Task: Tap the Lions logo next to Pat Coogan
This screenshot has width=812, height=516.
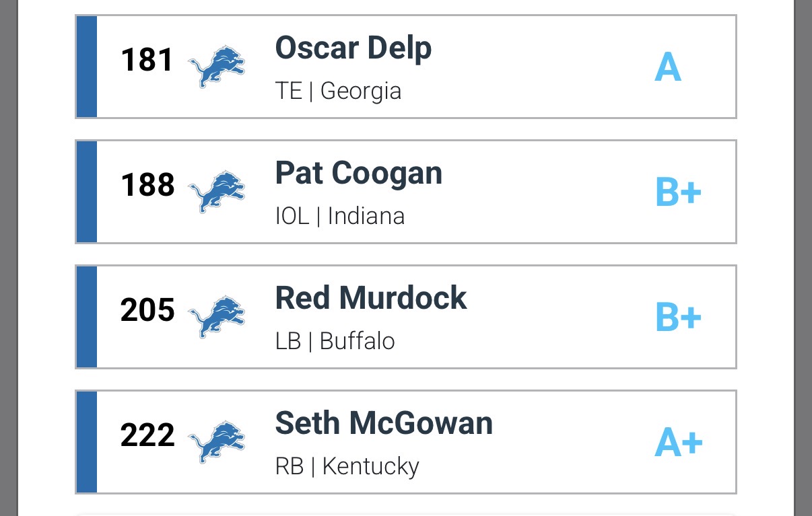Action: pyautogui.click(x=217, y=191)
